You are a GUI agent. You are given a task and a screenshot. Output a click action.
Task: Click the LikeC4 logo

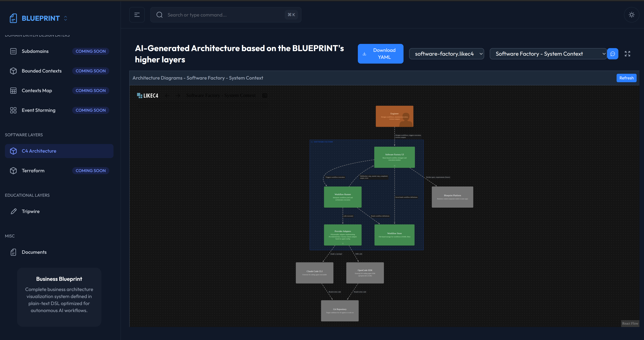coord(148,96)
